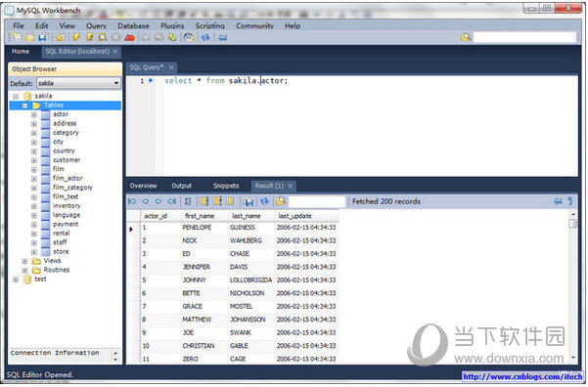Click the search icon beside the top search box
The width and height of the screenshot is (588, 387).
click(x=466, y=37)
